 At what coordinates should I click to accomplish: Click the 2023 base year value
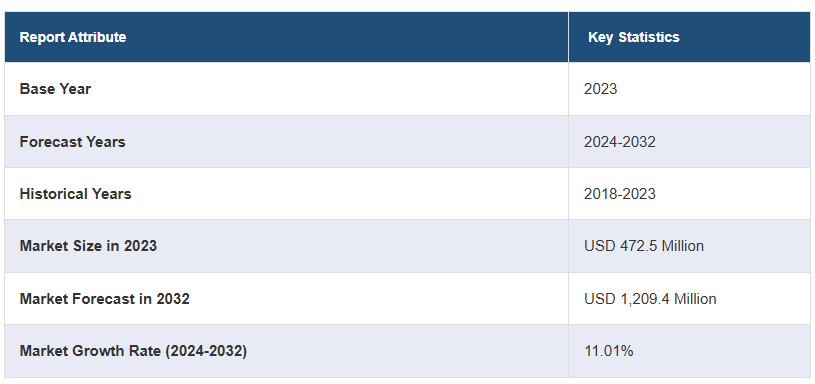[600, 89]
